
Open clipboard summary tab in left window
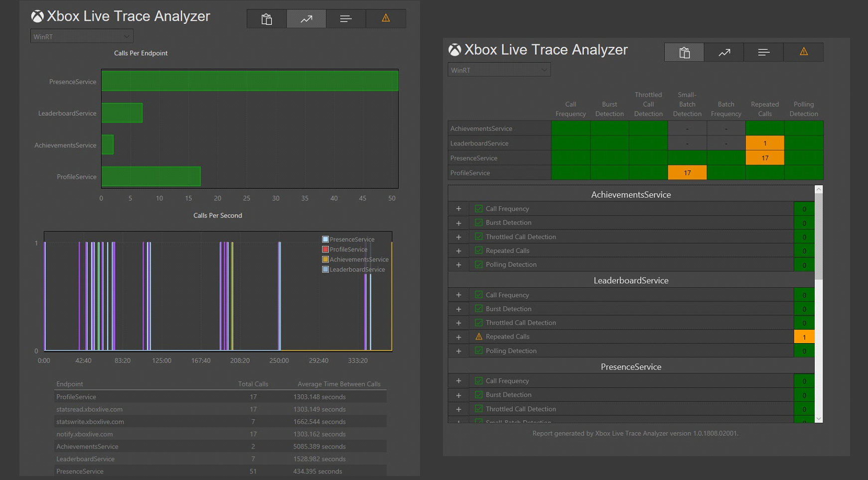click(267, 19)
